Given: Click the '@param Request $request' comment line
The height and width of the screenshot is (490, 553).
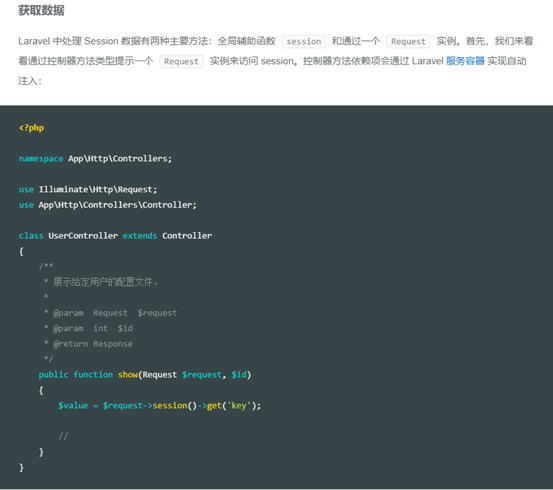Looking at the screenshot, I should click(110, 313).
